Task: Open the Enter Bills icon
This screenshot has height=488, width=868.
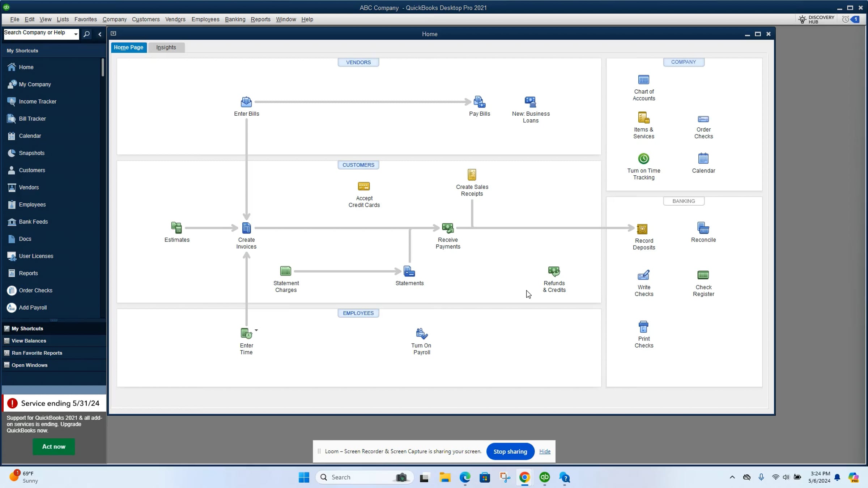Action: (x=246, y=102)
